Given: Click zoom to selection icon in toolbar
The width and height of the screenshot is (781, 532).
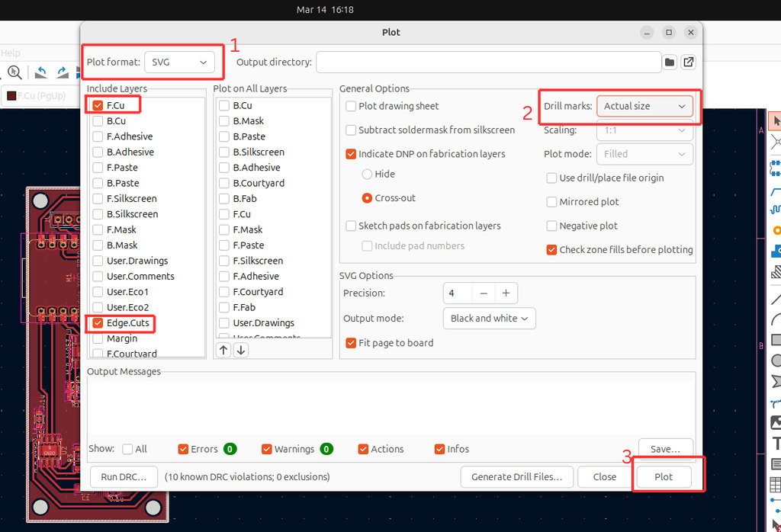Looking at the screenshot, I should tap(15, 72).
